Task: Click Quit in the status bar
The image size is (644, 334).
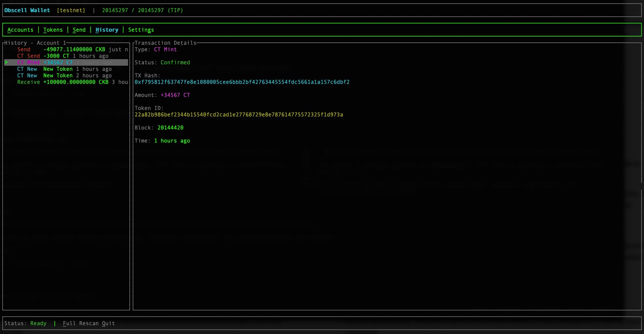Action: (x=108, y=323)
